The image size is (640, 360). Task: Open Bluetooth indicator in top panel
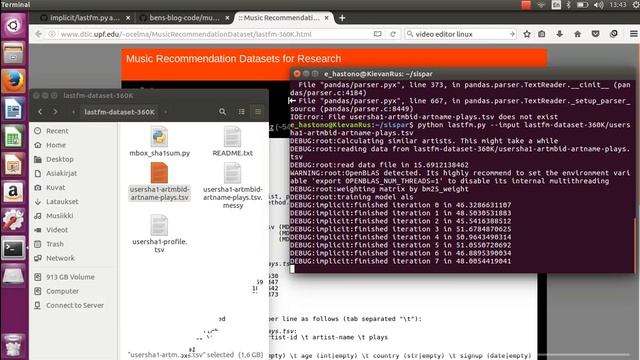569,5
